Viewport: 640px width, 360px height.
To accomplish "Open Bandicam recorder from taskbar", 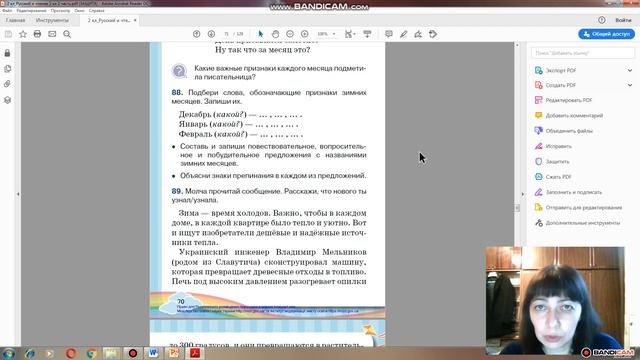I will (x=133, y=353).
